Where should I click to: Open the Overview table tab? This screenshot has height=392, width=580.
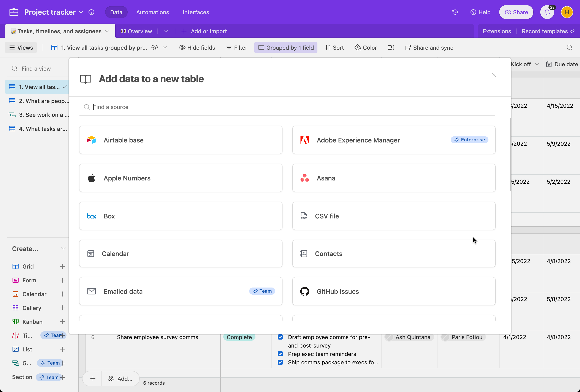coord(136,31)
